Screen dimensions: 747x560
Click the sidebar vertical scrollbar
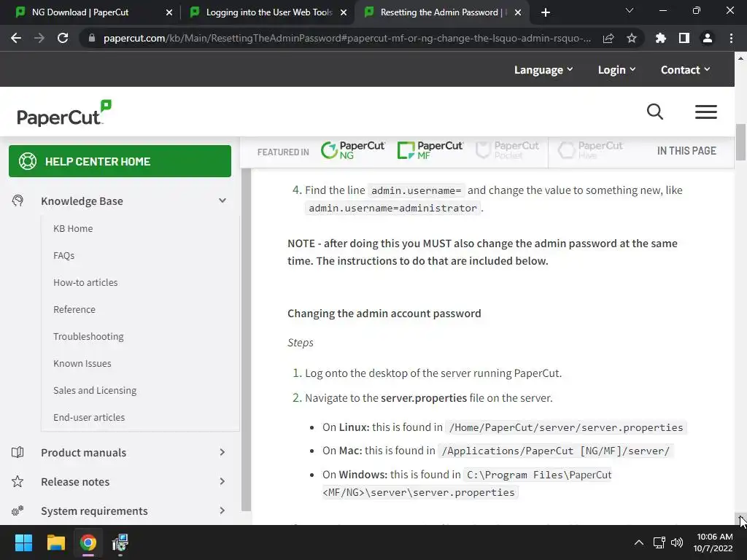[x=246, y=340]
